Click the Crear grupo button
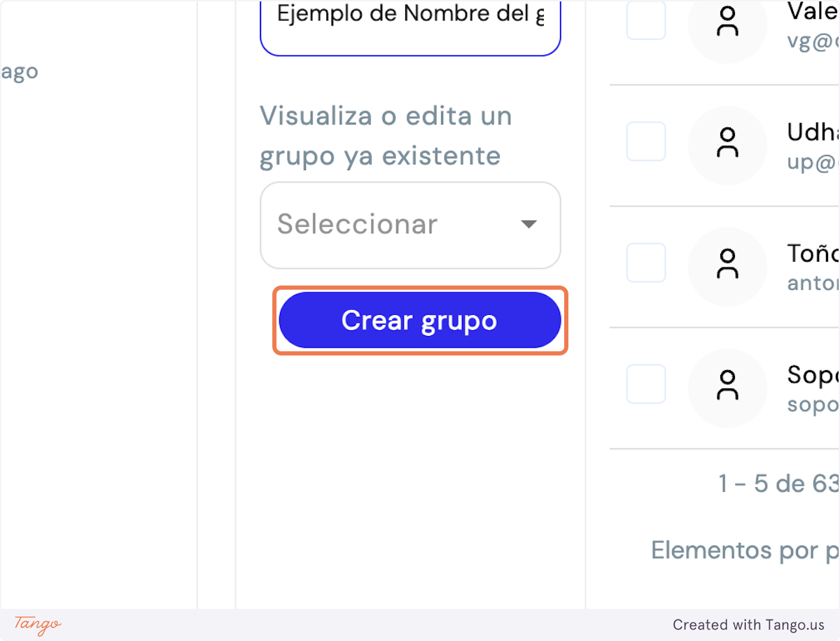840x641 pixels. coord(420,320)
